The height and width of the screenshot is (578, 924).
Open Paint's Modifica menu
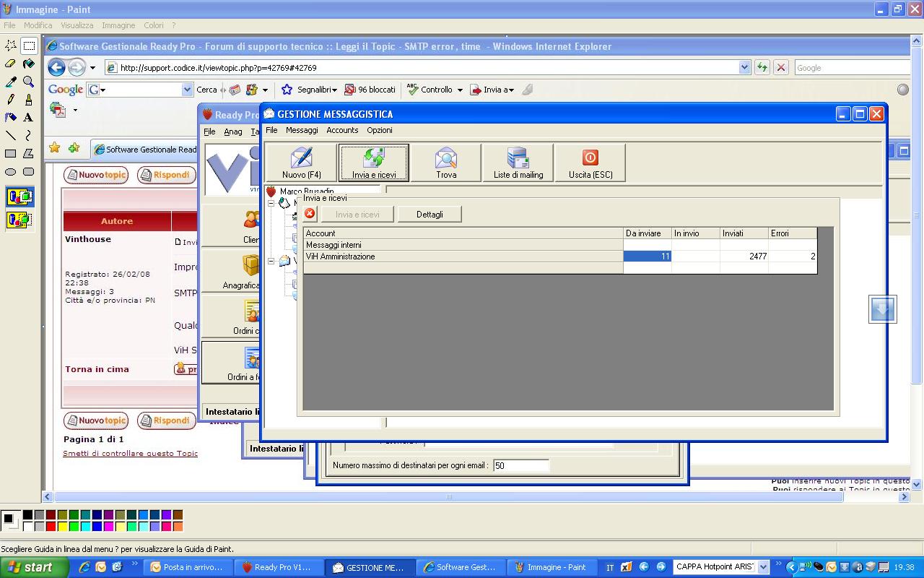coord(38,25)
